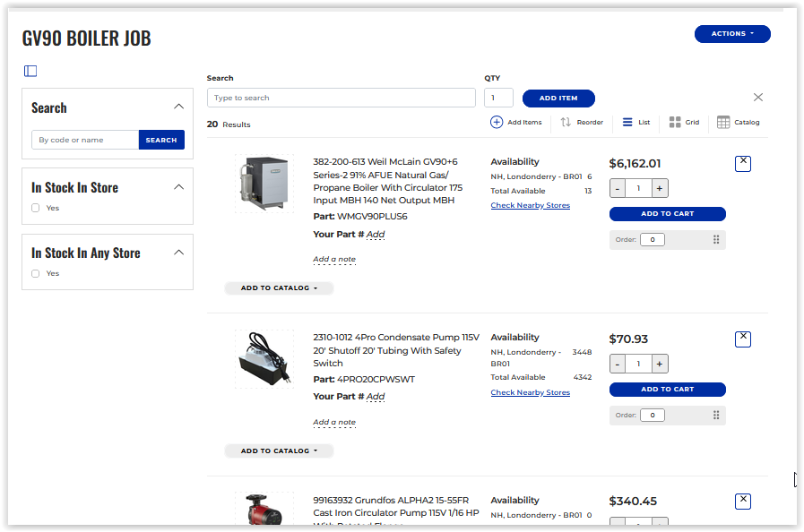Check nearby stores for Weil McLain boiler
The height and width of the screenshot is (532, 804).
click(531, 205)
